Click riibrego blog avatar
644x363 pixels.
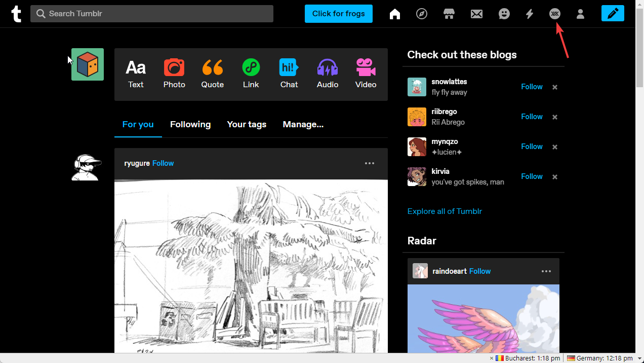pyautogui.click(x=417, y=117)
